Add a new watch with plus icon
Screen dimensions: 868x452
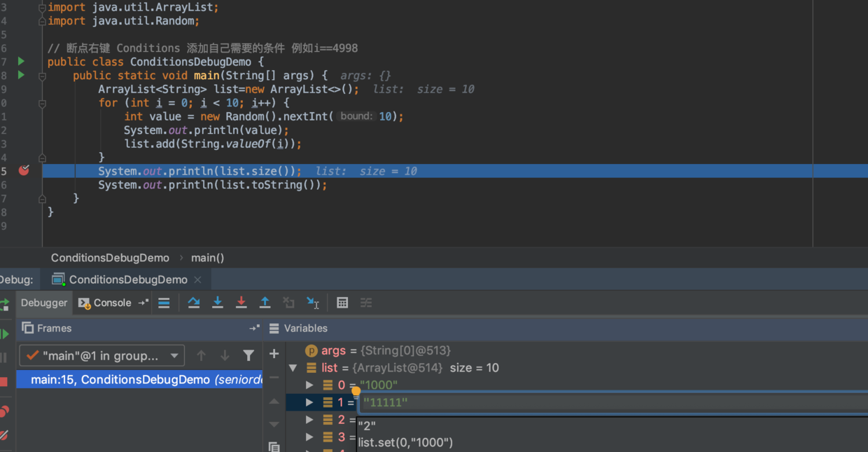(274, 354)
